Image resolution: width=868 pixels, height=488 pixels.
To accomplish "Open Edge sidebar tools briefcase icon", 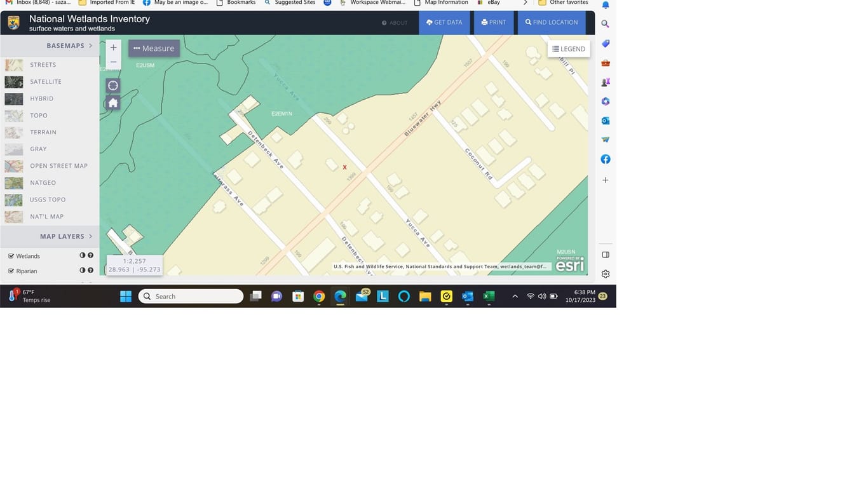I will (x=606, y=63).
